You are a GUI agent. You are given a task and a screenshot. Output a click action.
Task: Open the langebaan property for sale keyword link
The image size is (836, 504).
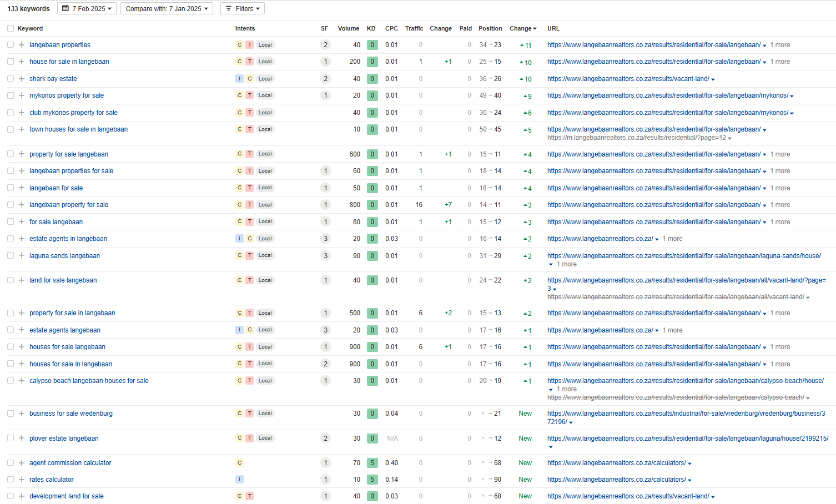(69, 205)
